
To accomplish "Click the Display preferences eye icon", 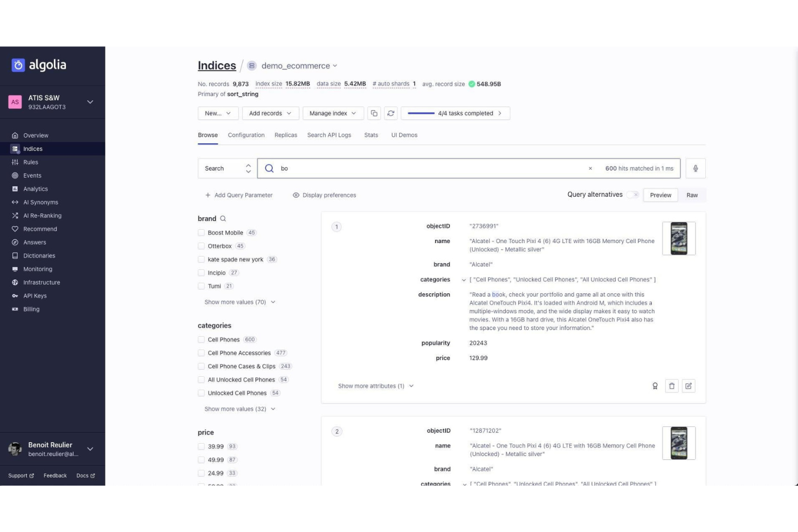I will click(x=296, y=195).
